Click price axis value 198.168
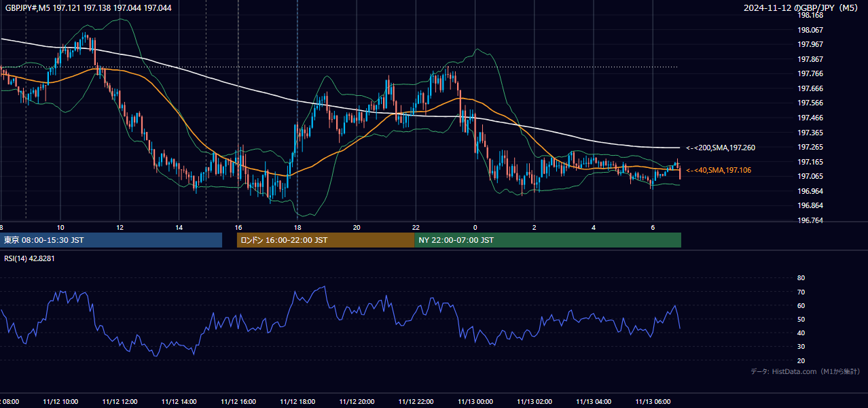Viewport: 868px width, 408px height. [x=810, y=15]
